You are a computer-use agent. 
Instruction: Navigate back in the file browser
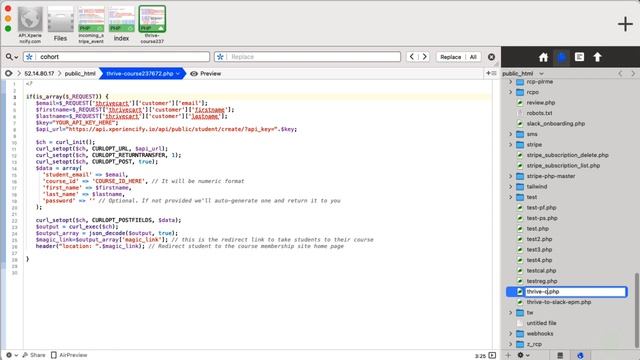tap(620, 73)
